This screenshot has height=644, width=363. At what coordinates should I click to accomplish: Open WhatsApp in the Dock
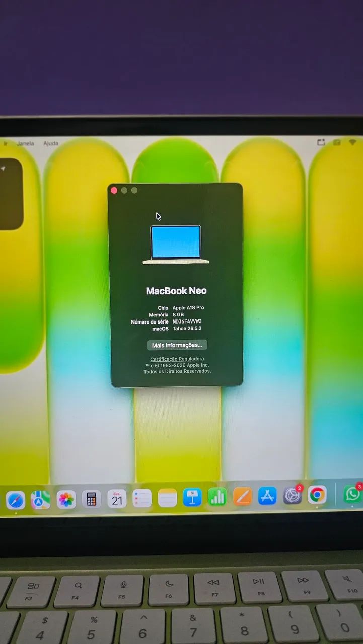(x=353, y=494)
